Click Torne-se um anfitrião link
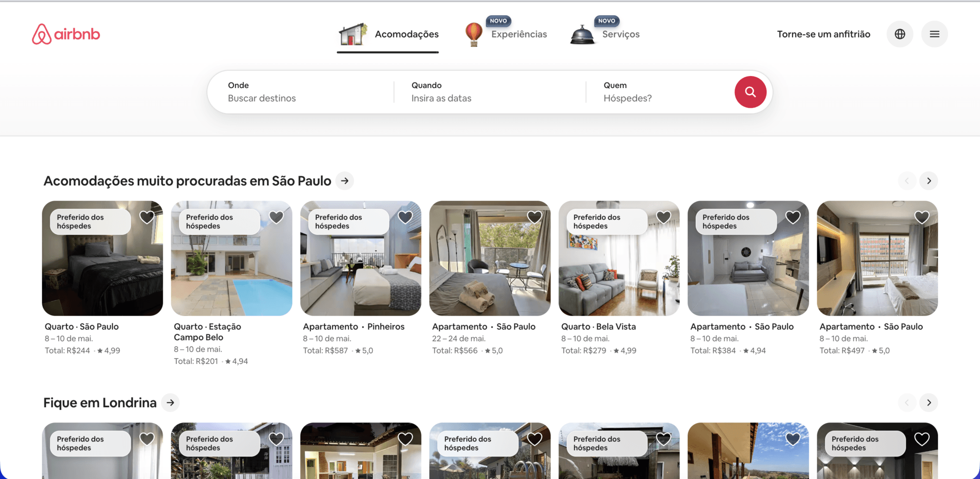 tap(824, 34)
